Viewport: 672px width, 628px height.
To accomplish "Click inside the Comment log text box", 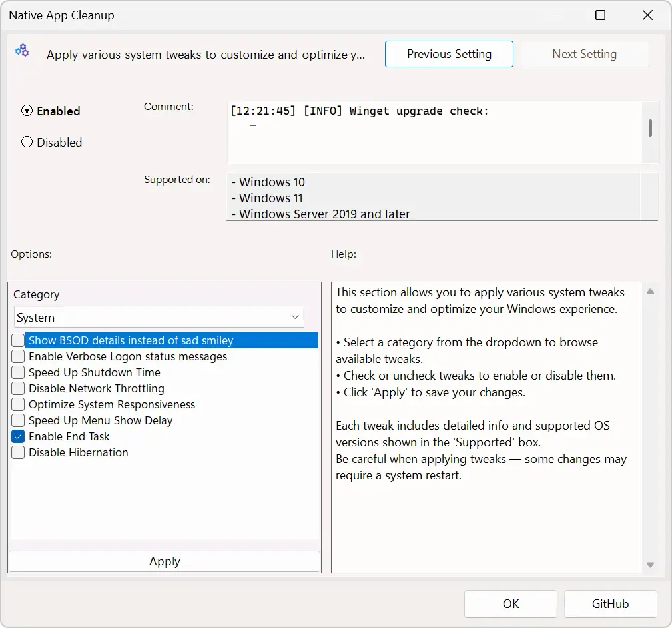I will click(x=435, y=132).
